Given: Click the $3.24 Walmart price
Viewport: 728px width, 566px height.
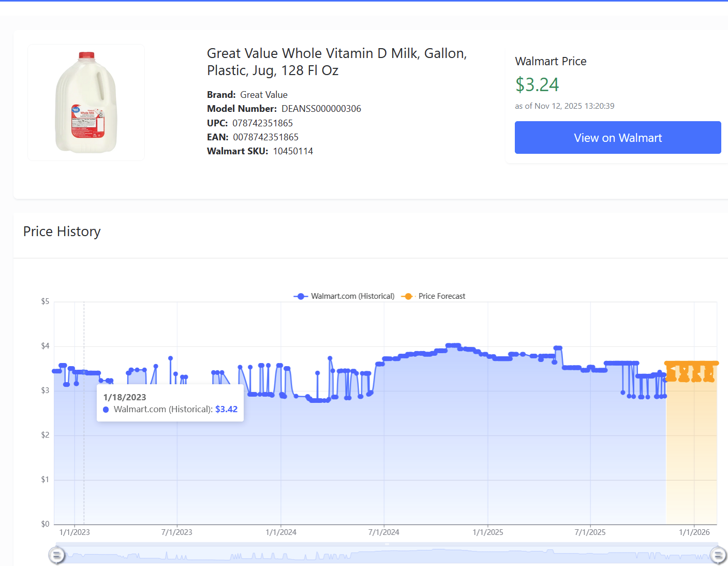Looking at the screenshot, I should tap(537, 85).
